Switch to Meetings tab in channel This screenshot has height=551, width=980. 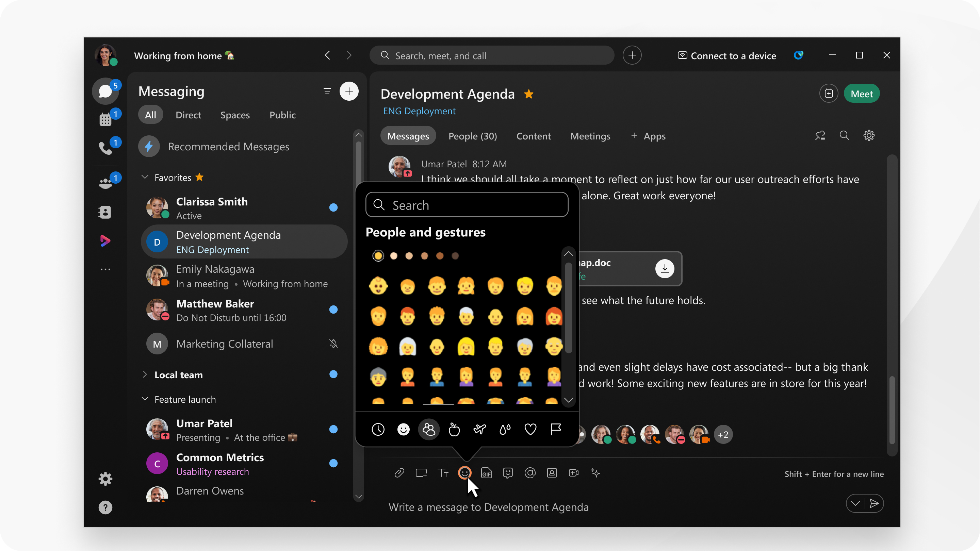[590, 135]
